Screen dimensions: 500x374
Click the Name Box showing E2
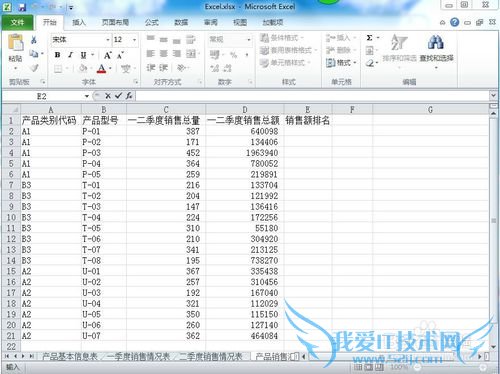click(x=42, y=96)
